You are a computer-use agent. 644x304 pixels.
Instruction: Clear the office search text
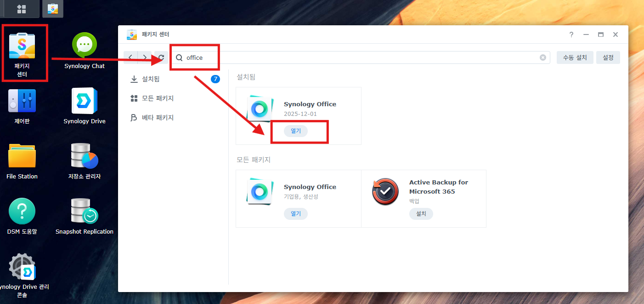coord(543,57)
